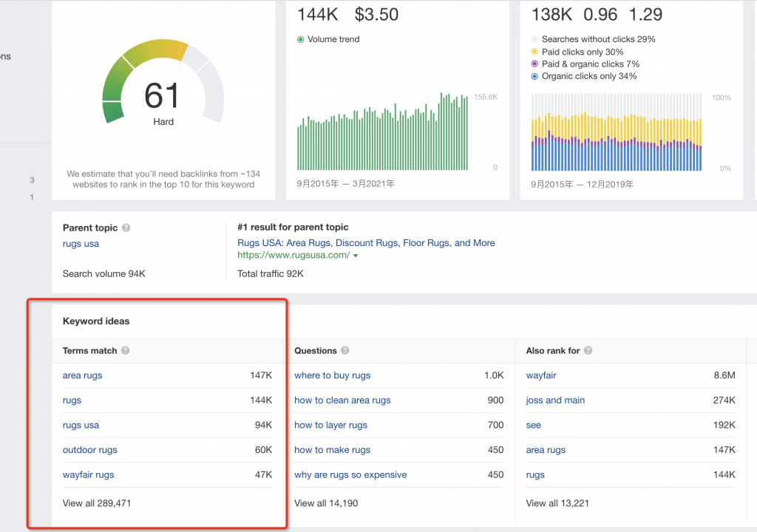Click the Parent topic help icon
This screenshot has height=532, width=757.
coord(126,228)
